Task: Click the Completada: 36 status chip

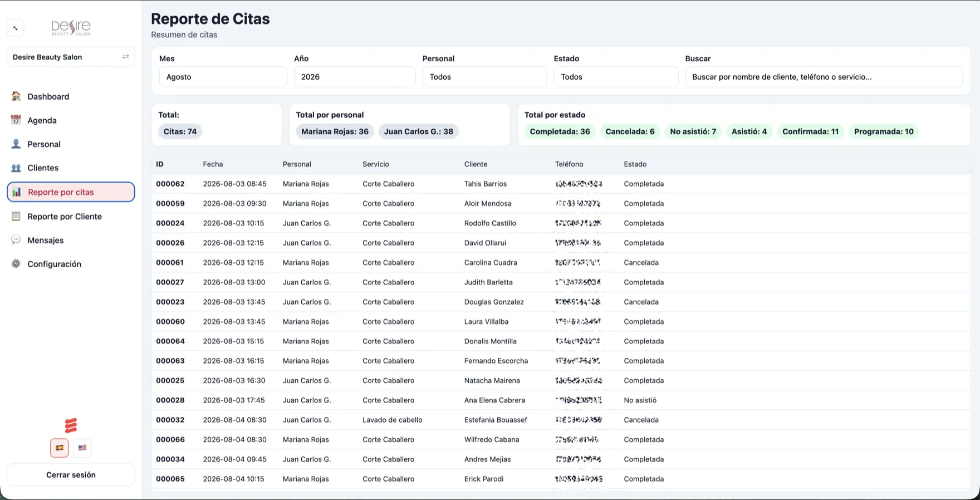Action: coord(560,131)
